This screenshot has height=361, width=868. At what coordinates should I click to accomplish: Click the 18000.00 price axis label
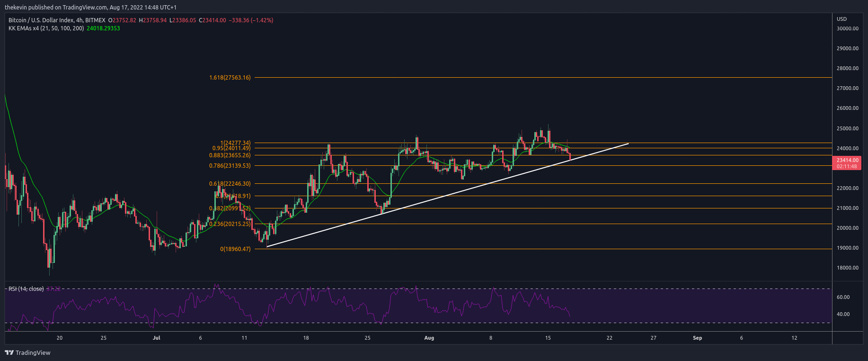(x=847, y=268)
